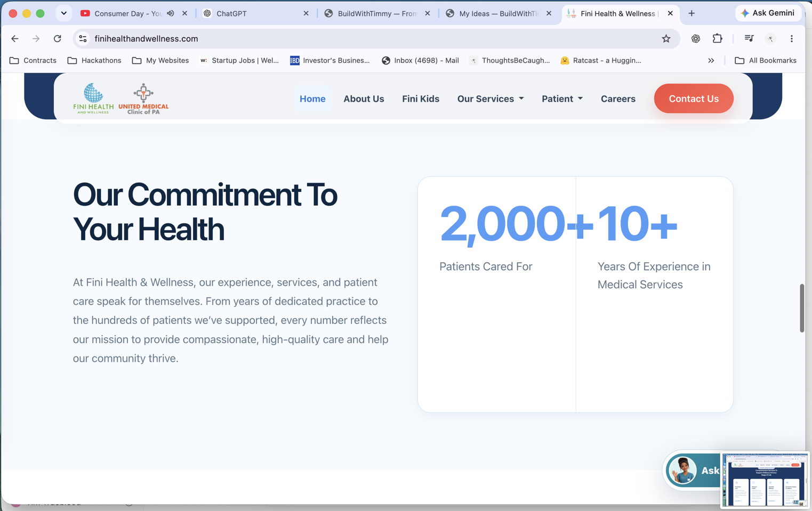Screen dimensions: 812x511
Task: Switch to the BuildWithTimmy tab
Action: (x=377, y=13)
